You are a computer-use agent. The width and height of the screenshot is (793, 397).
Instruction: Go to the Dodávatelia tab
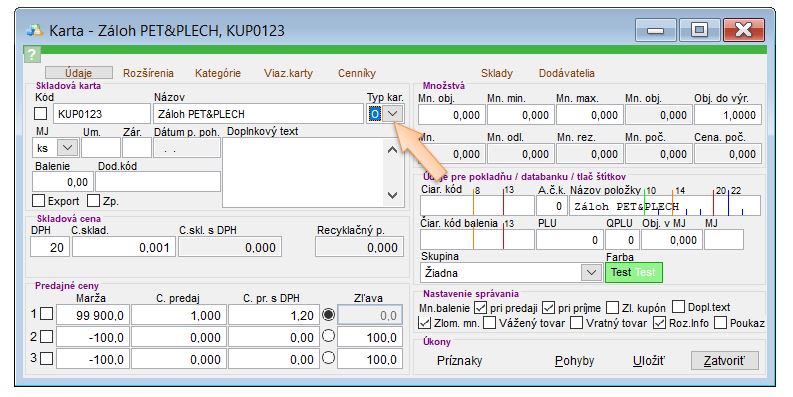coord(566,73)
